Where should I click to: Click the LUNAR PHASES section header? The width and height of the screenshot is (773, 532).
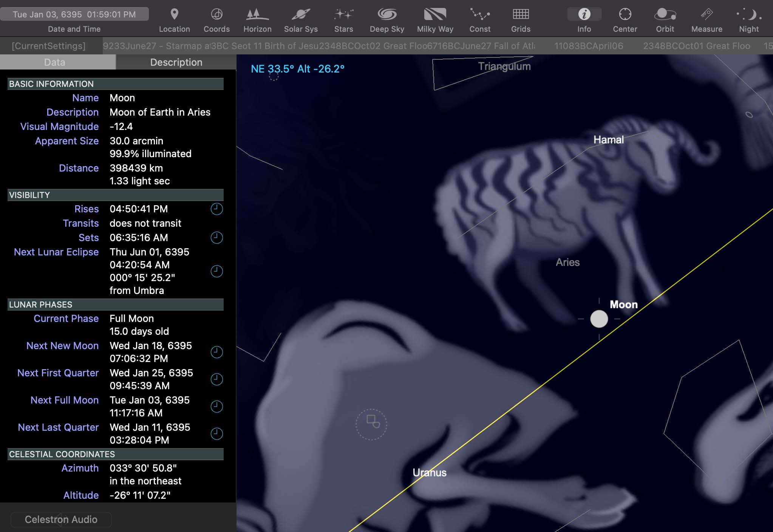(x=116, y=305)
